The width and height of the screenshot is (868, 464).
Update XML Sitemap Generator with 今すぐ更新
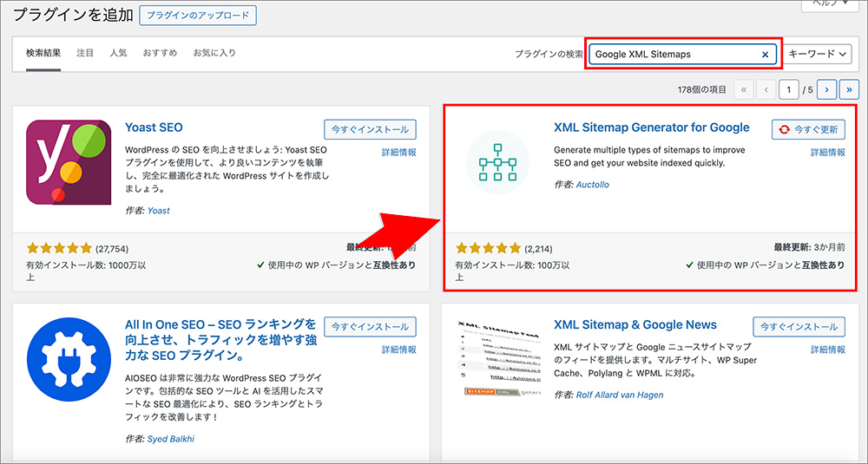(x=808, y=129)
